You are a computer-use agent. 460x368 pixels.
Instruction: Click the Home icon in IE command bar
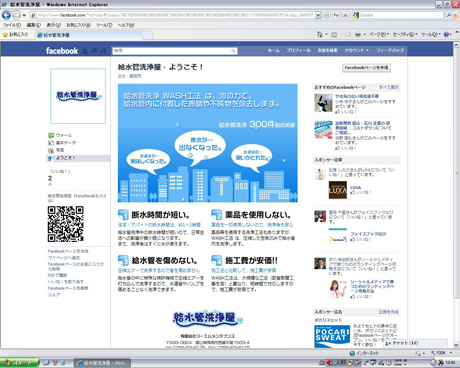click(x=320, y=34)
